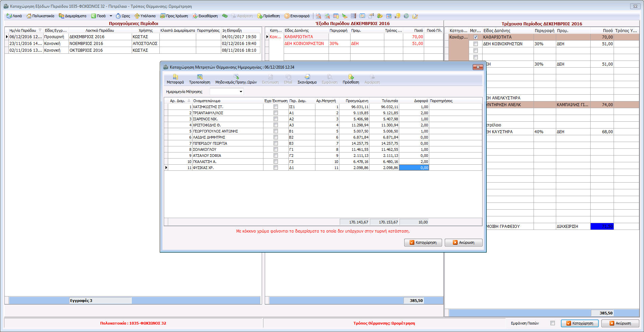The image size is (644, 332).
Task: Click the Προηγούμενη column header
Action: click(x=354, y=101)
